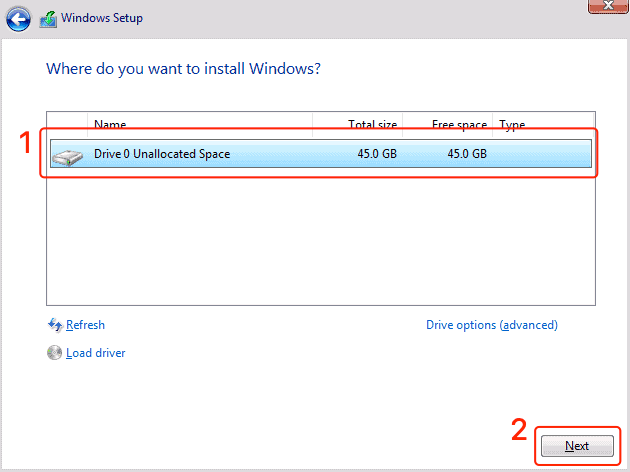Select the Drive 0 Unallocated Space row
Screen dimensions: 630x472
click(x=321, y=153)
